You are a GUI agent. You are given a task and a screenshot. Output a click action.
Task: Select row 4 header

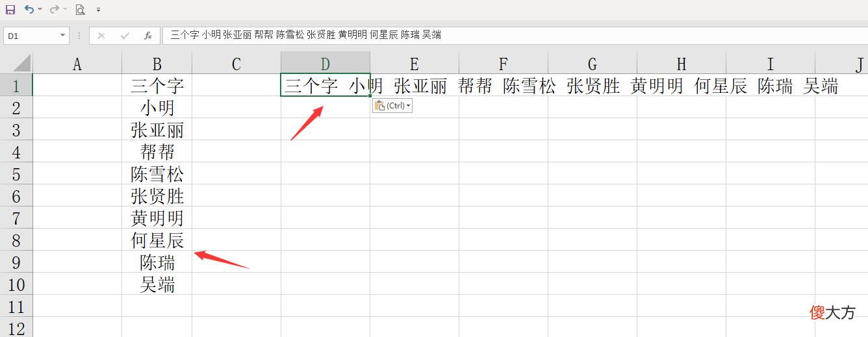(16, 151)
